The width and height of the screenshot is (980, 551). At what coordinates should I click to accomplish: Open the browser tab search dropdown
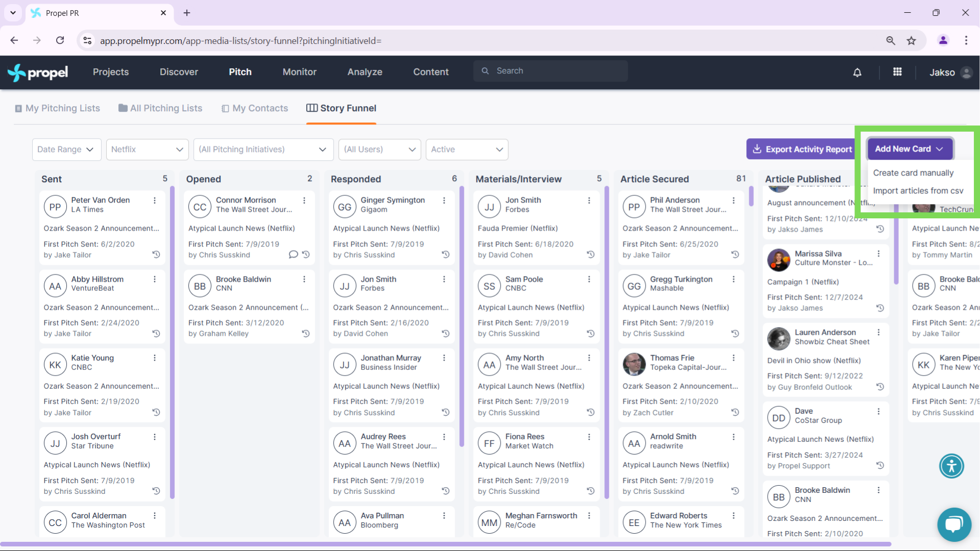(13, 13)
